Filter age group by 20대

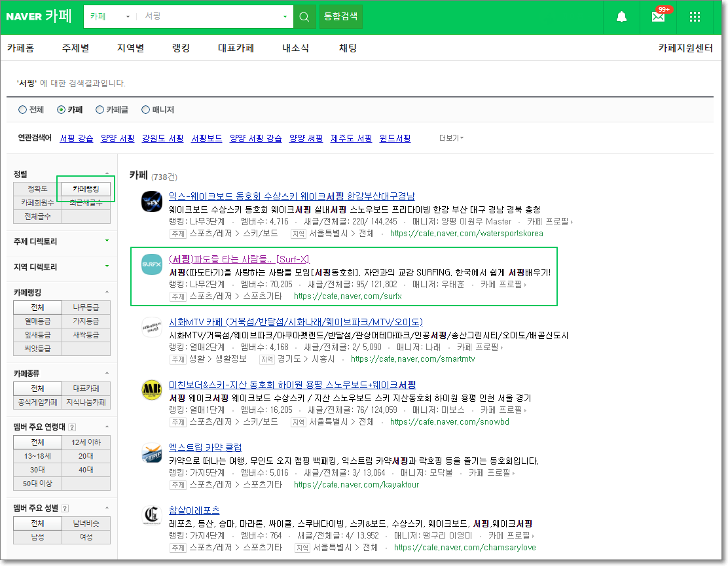86,456
